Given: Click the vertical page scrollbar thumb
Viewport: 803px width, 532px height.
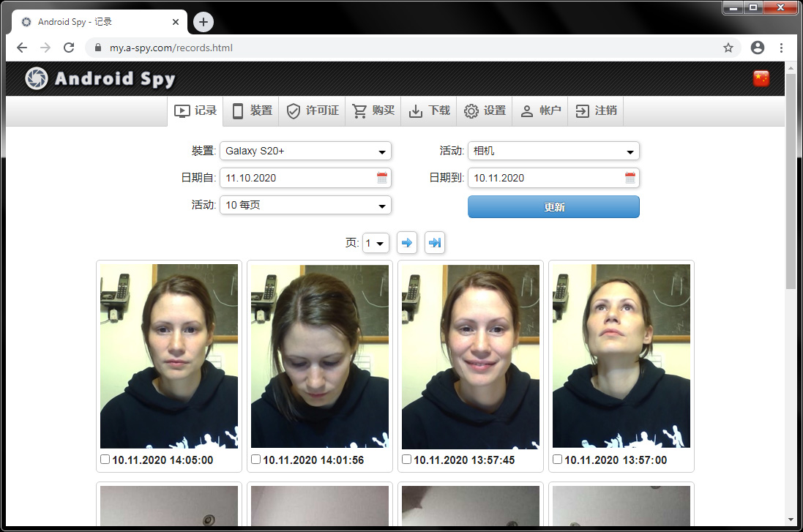Looking at the screenshot, I should (791, 181).
